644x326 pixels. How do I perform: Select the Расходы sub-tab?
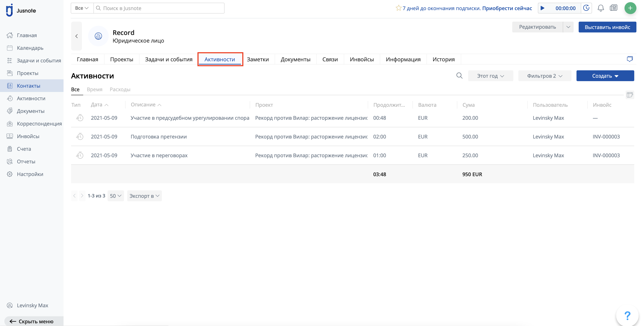coord(120,89)
